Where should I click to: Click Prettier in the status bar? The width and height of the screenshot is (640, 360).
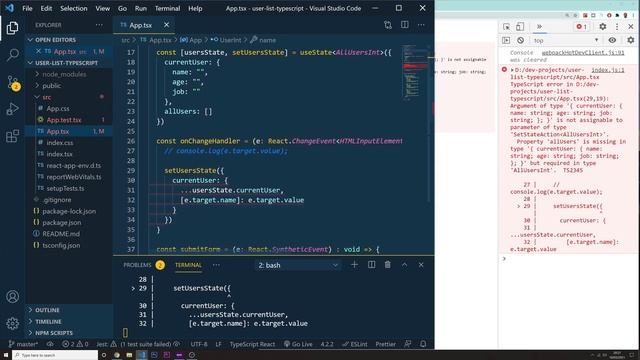pyautogui.click(x=385, y=344)
